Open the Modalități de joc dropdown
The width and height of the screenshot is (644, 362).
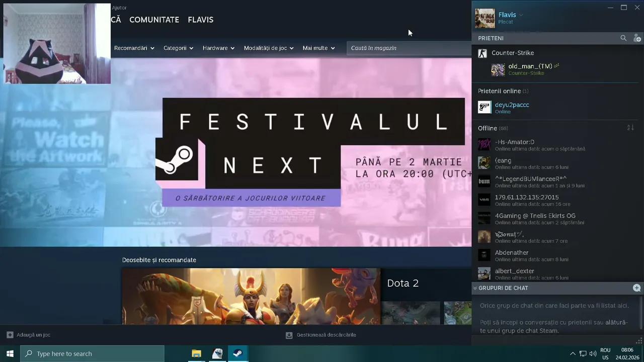tap(269, 48)
